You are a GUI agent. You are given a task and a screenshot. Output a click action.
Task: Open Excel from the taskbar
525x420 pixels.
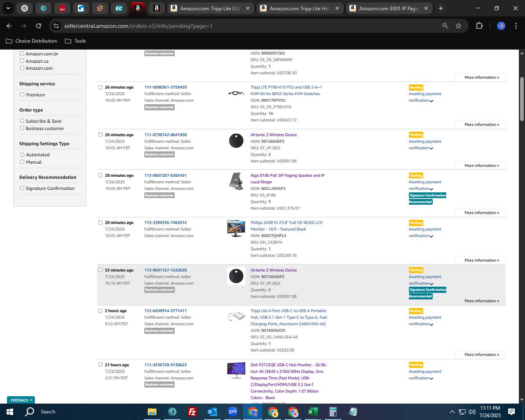[313, 412]
